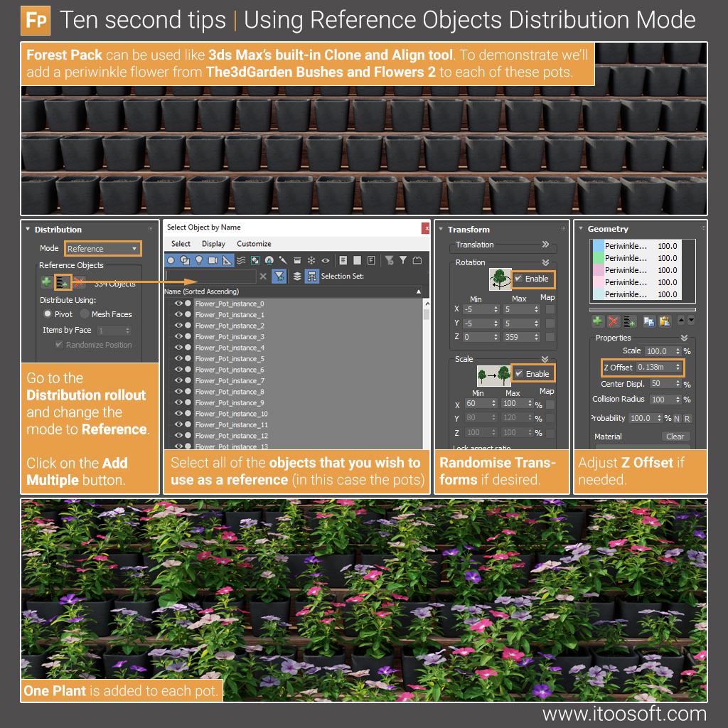Click the Add Multiple reference objects button
This screenshot has width=728, height=728.
(63, 282)
